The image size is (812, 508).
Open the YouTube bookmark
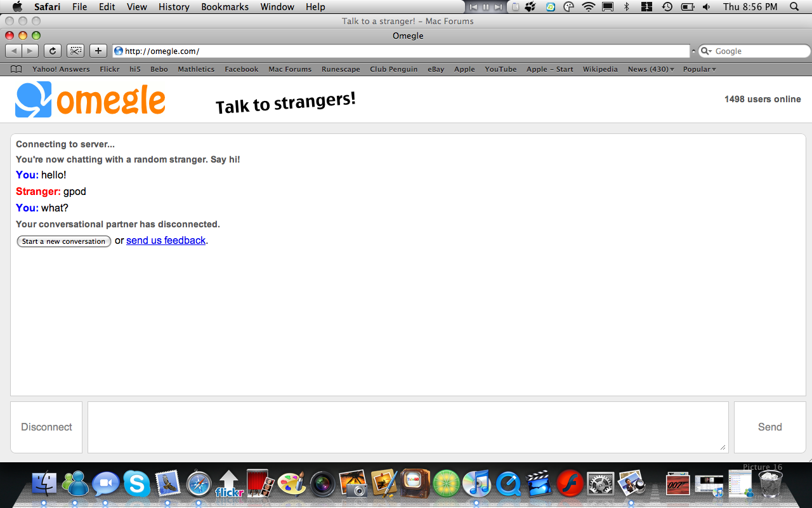click(x=501, y=69)
